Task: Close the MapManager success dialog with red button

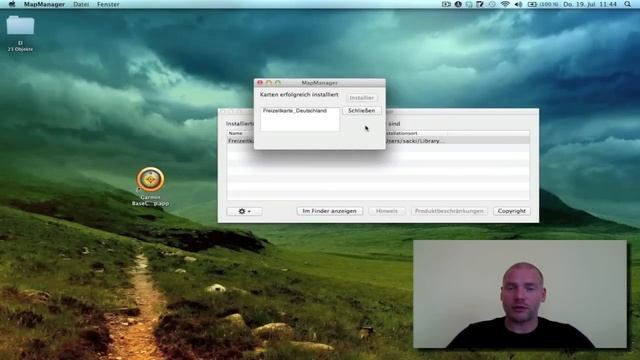Action: pos(260,83)
